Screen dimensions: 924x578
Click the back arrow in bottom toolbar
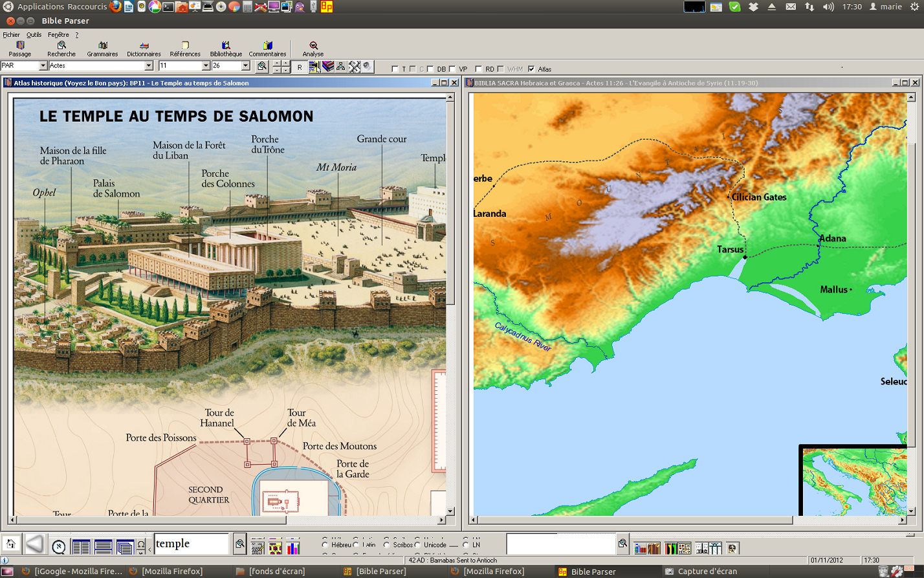pyautogui.click(x=35, y=544)
